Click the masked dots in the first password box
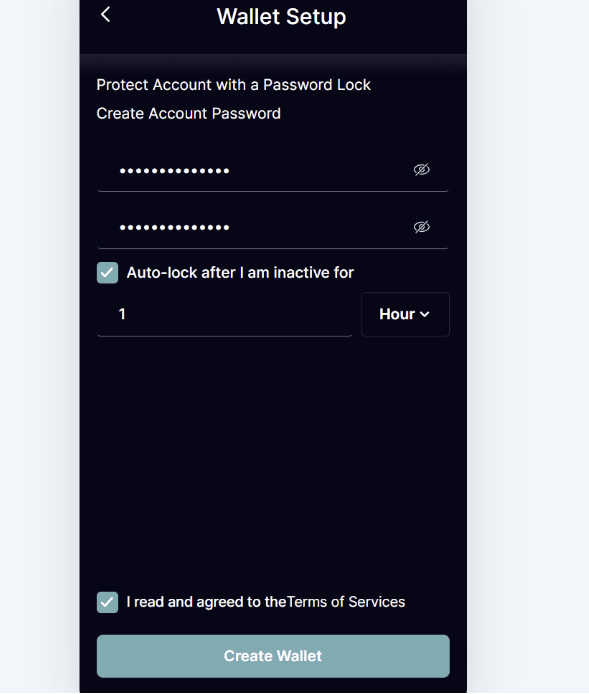Image resolution: width=589 pixels, height=694 pixels. pos(174,171)
